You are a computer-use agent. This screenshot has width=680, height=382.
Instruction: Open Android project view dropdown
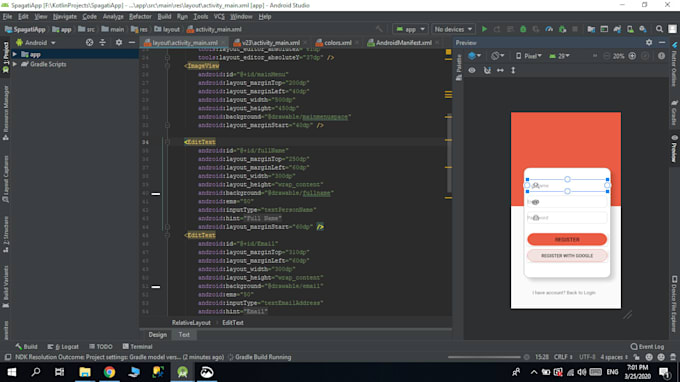click(36, 42)
